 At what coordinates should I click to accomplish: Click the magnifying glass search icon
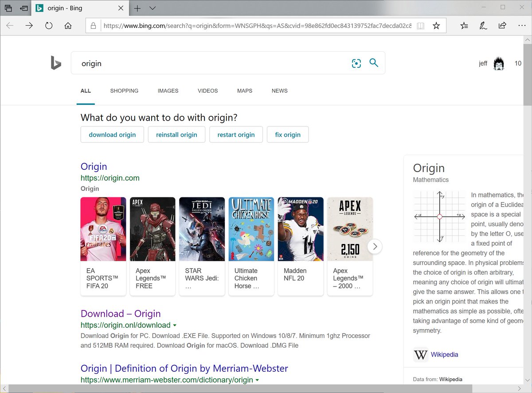coord(374,63)
